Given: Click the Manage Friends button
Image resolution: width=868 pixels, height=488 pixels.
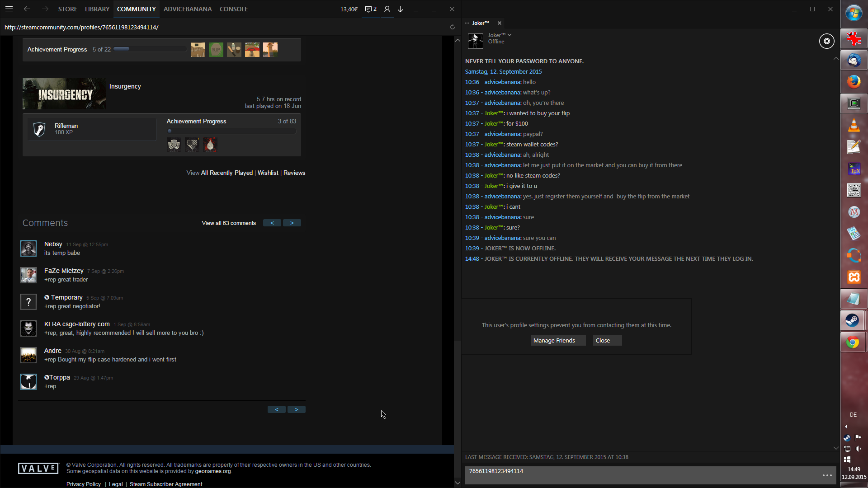Looking at the screenshot, I should pos(557,341).
